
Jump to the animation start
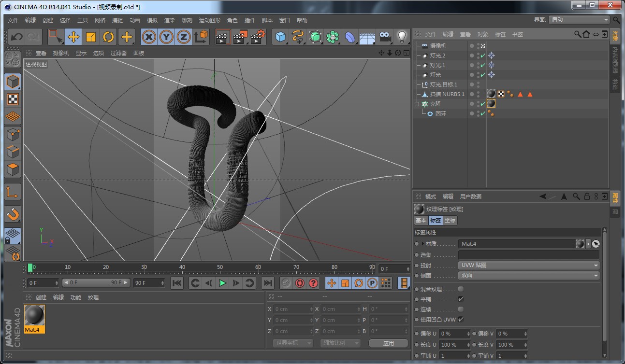click(177, 283)
